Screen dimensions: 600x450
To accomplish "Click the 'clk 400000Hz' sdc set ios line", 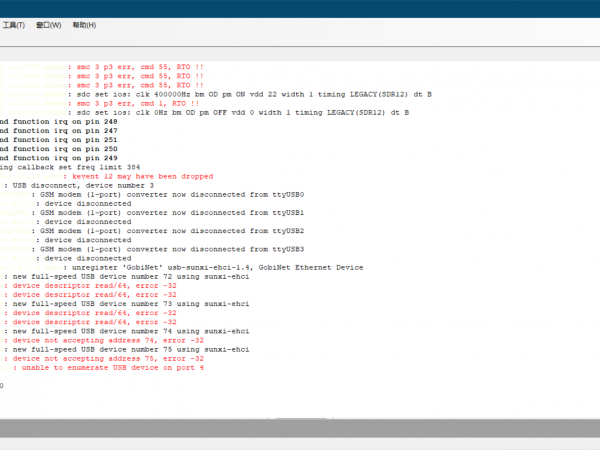I will [x=250, y=94].
